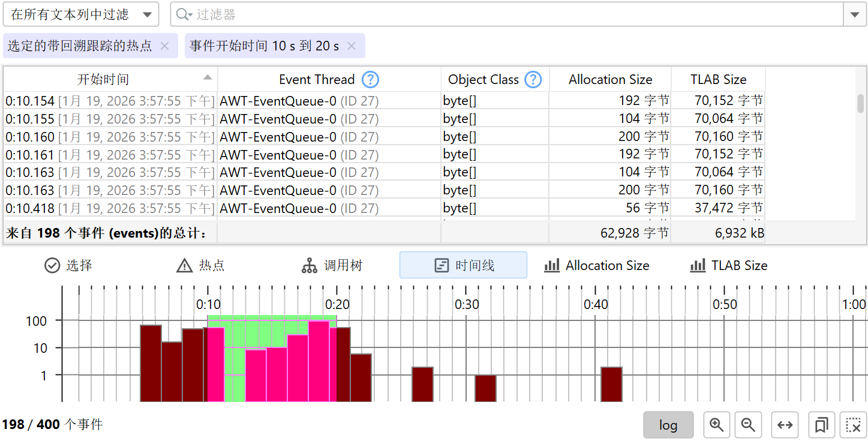This screenshot has height=441, width=868.
Task: Remove the event start time filter chip
Action: [x=352, y=46]
